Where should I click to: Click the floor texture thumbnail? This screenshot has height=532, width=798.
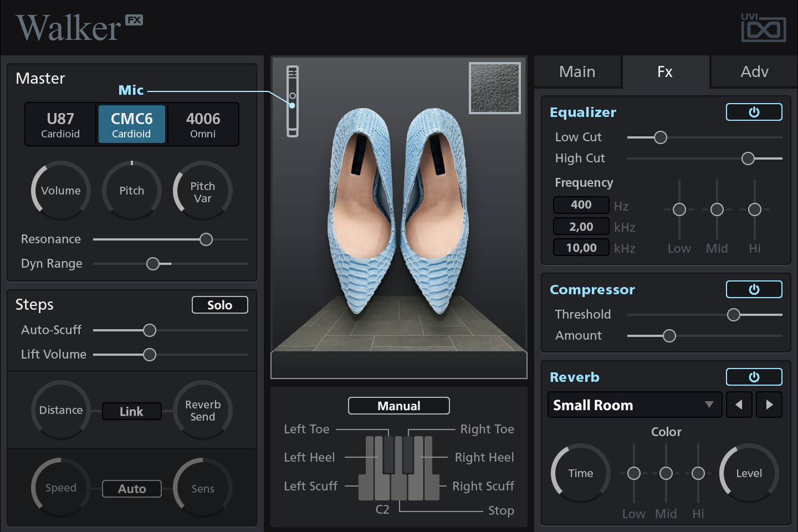tap(494, 88)
